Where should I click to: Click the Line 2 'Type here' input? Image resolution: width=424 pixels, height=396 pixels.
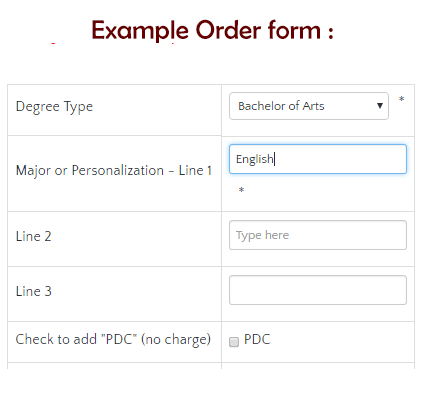tap(318, 235)
